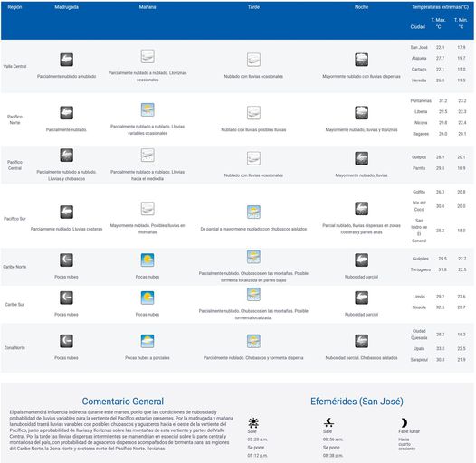Click Caribe Norte Noche weather icon

pos(361,260)
